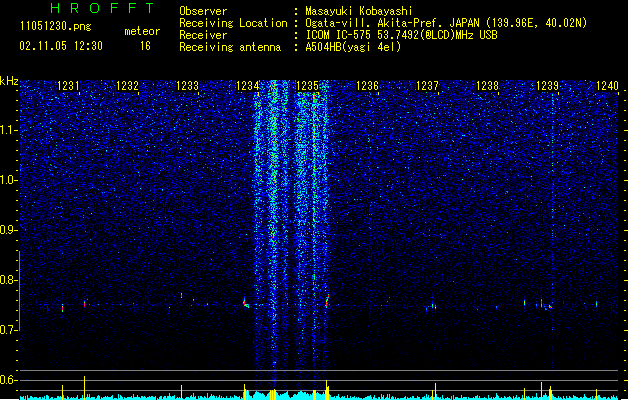Image resolution: width=629 pixels, height=400 pixels.
Task: Click time marker 1235
Action: coord(307,85)
